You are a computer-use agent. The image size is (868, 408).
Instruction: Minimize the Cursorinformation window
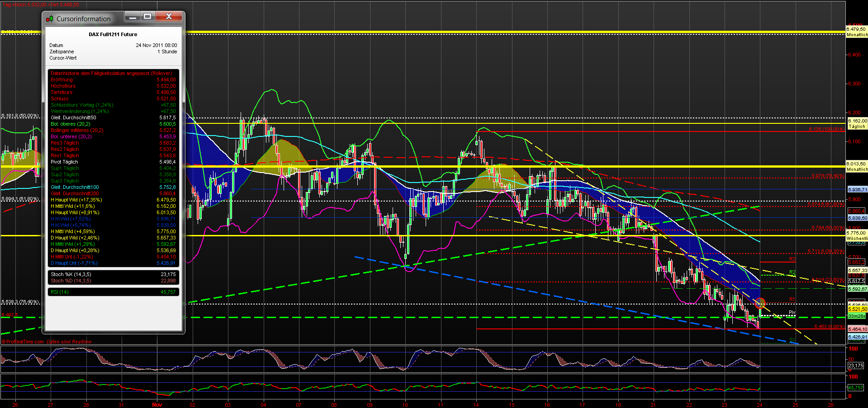coord(132,16)
